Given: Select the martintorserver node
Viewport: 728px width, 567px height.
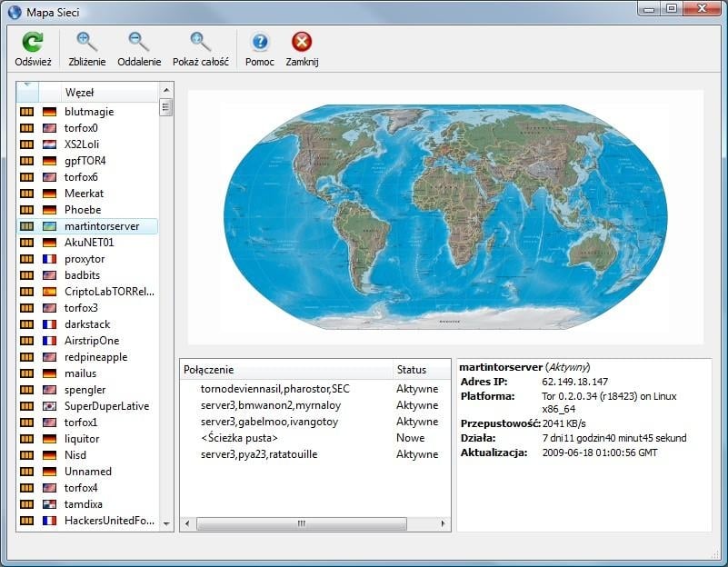Looking at the screenshot, I should [101, 226].
